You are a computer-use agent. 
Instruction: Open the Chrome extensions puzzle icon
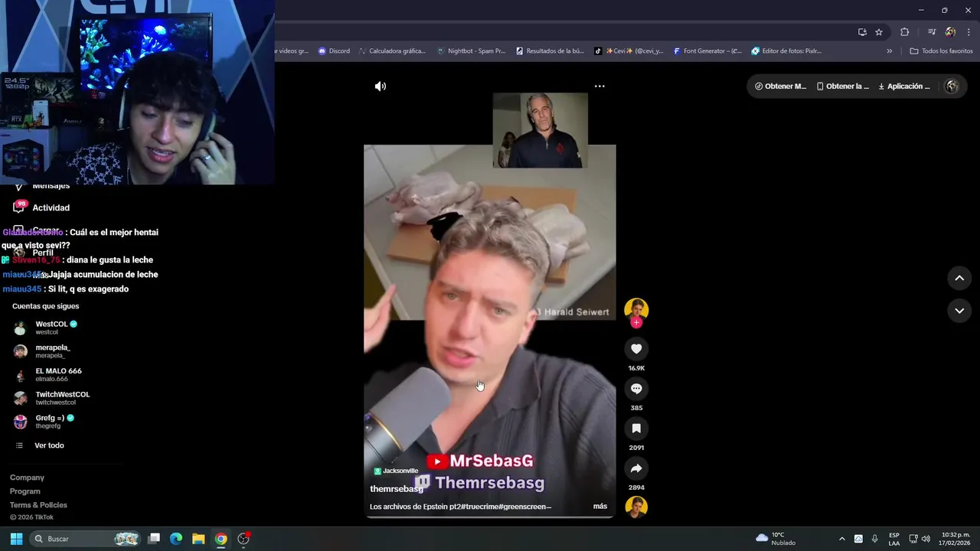point(904,32)
